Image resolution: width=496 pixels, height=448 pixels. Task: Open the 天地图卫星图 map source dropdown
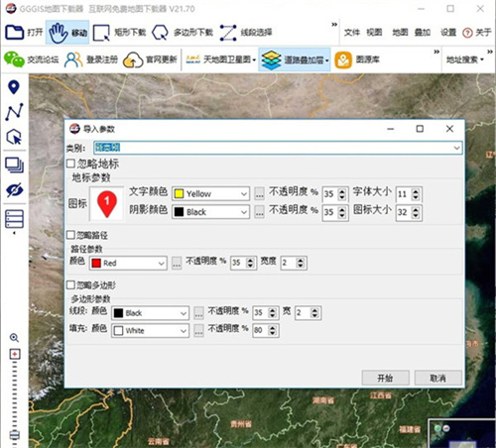pos(221,59)
